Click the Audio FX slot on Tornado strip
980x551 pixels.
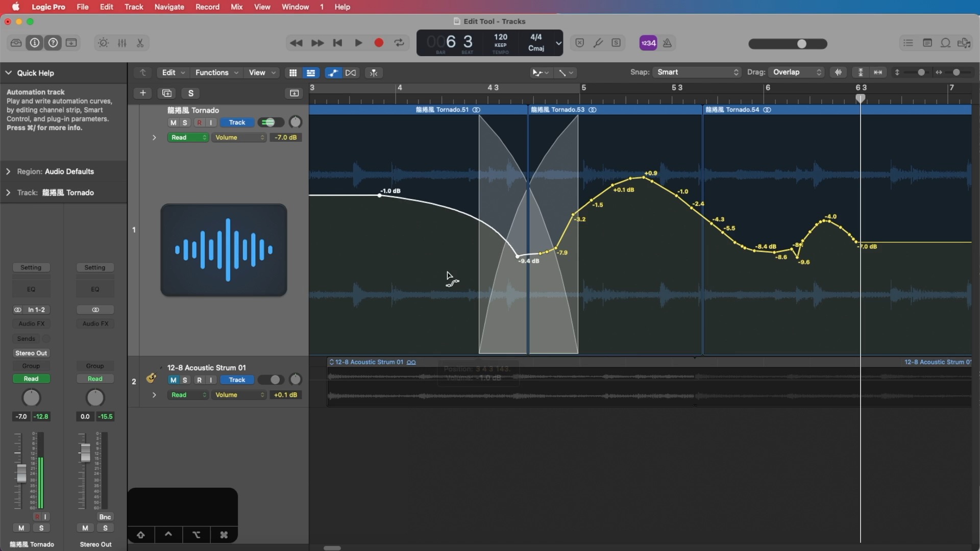click(31, 323)
